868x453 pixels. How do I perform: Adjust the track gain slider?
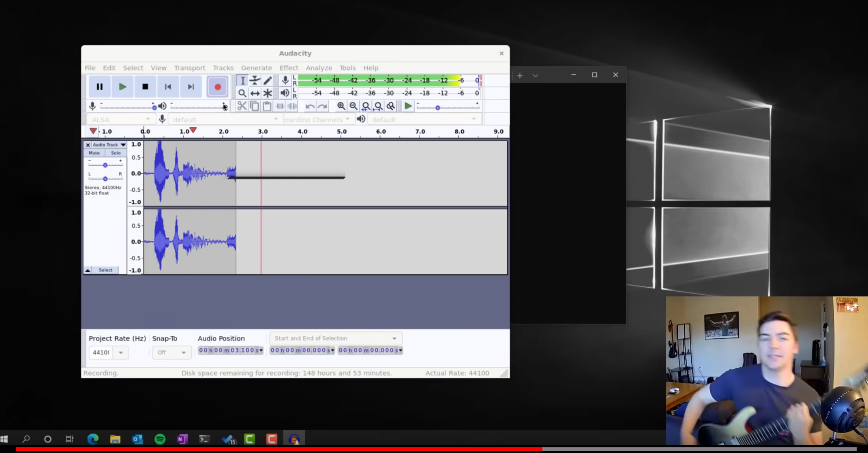coord(105,165)
